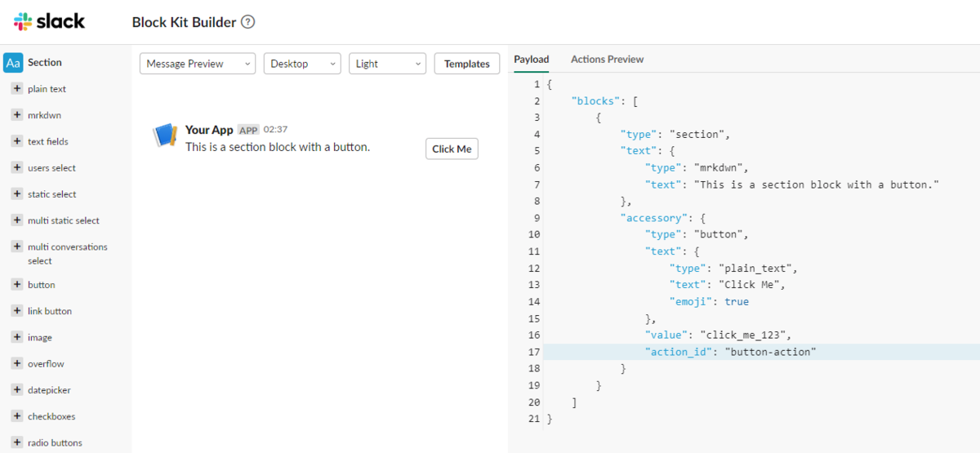Click the Slack logo

[x=49, y=21]
